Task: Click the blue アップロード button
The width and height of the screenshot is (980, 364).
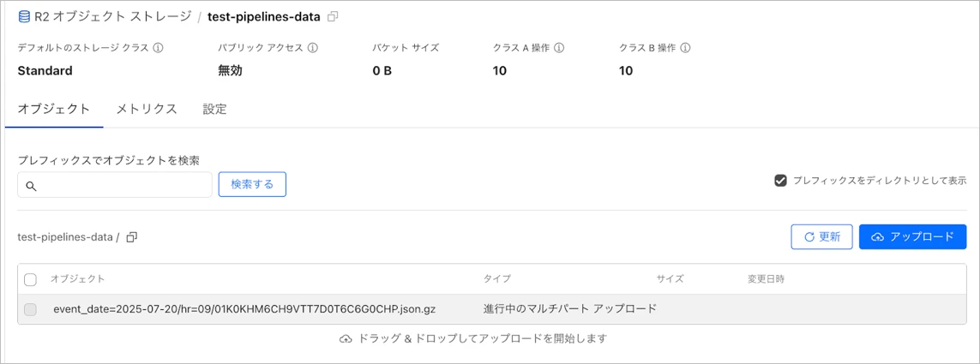Action: click(x=912, y=237)
